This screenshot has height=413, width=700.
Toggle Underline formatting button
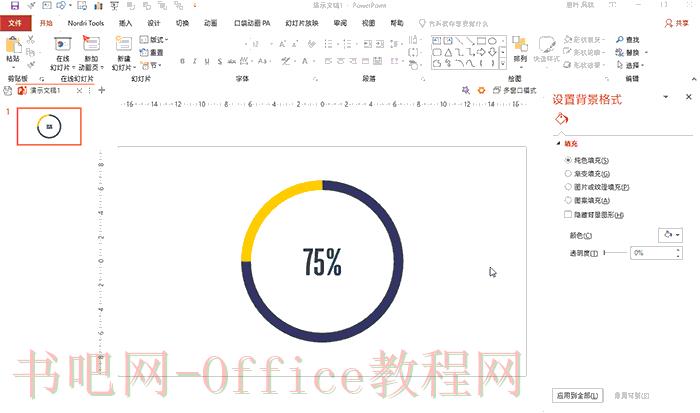click(x=207, y=61)
